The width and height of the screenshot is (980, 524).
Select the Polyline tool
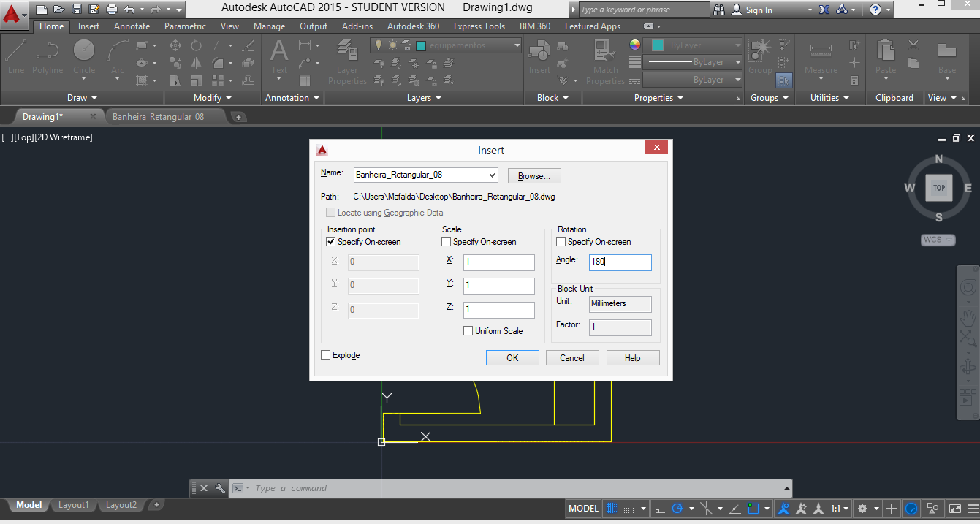click(48, 56)
